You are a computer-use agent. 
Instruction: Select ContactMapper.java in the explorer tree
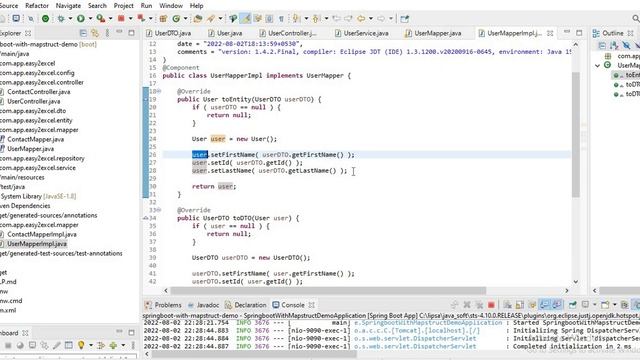tap(36, 139)
